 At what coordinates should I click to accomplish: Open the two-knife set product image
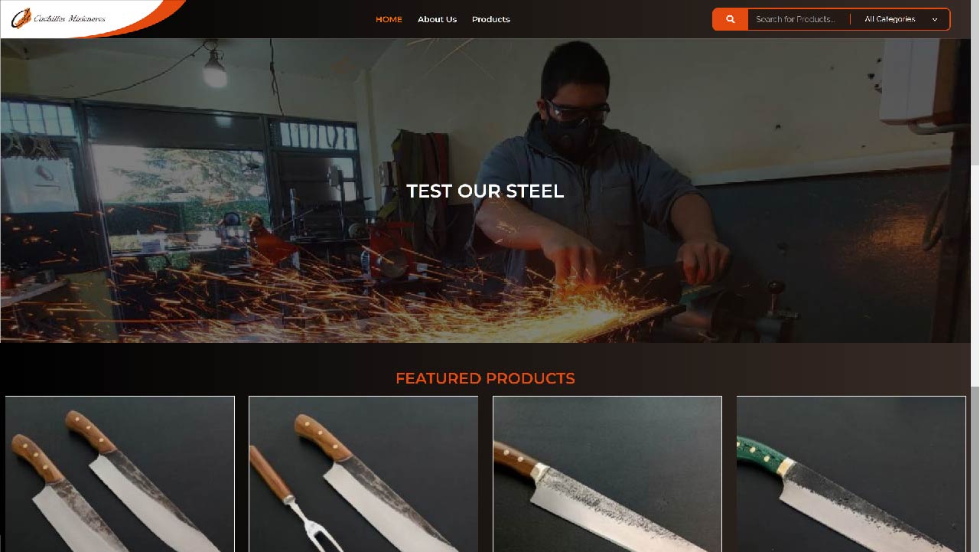pos(120,474)
